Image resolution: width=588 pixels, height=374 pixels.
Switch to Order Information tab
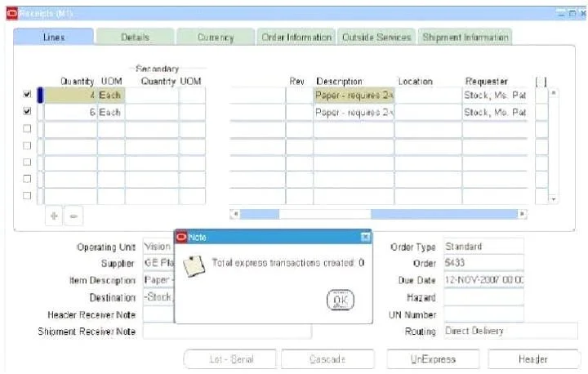(296, 37)
